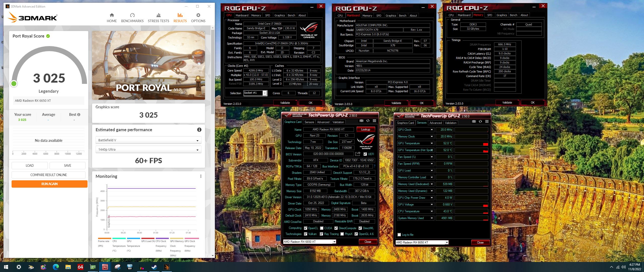Toggle the Vulkan checkbox
Image resolution: width=644 pixels, height=272 pixels.
point(305,234)
